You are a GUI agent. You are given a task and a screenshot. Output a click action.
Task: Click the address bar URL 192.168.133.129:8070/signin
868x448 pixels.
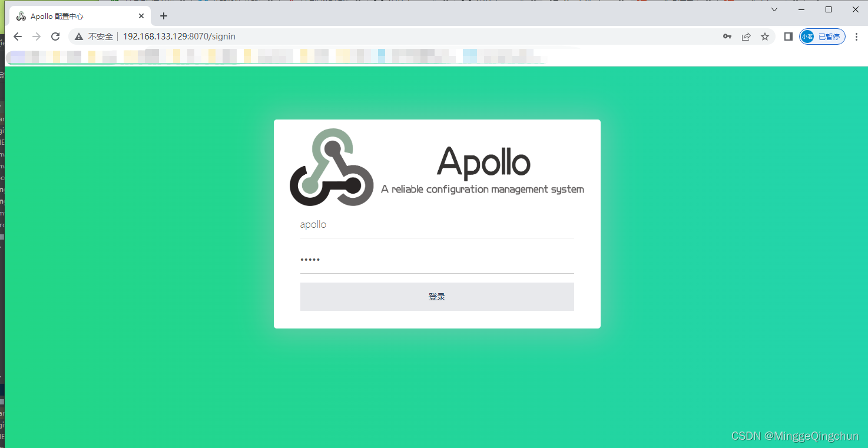pos(179,36)
